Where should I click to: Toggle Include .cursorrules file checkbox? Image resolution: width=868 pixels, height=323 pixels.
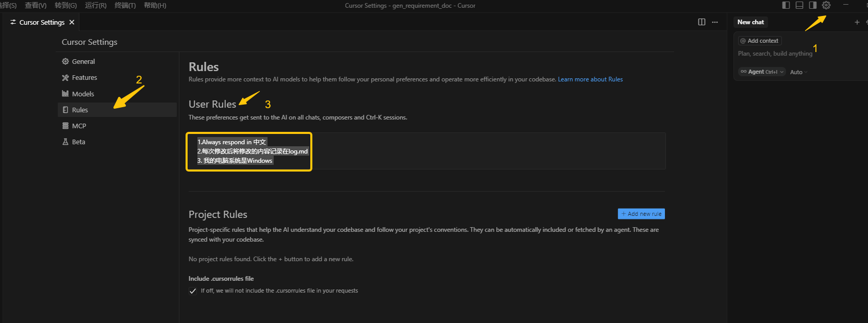[193, 291]
